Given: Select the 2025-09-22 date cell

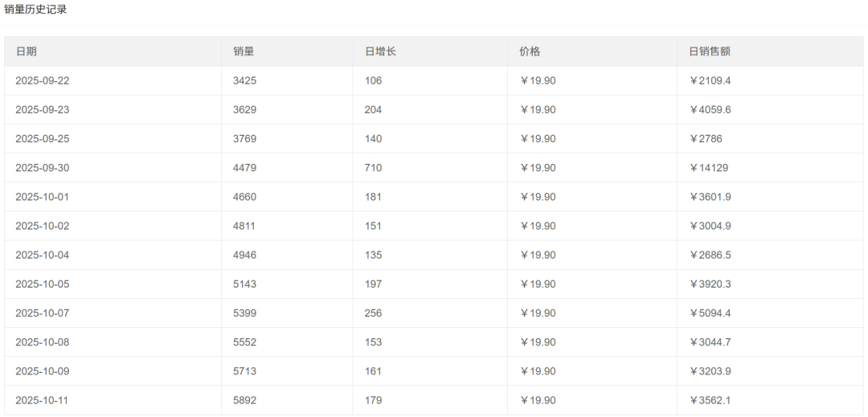Looking at the screenshot, I should 43,80.
